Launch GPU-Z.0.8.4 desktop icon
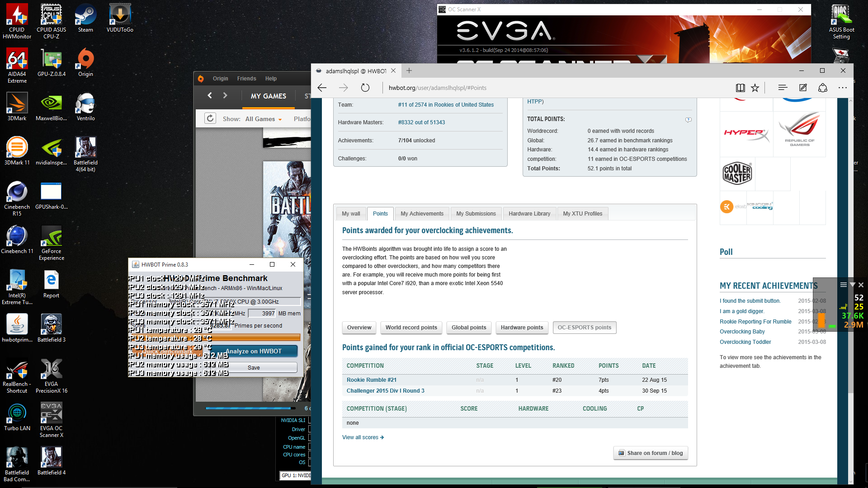Viewport: 868px width, 488px height. [52, 62]
